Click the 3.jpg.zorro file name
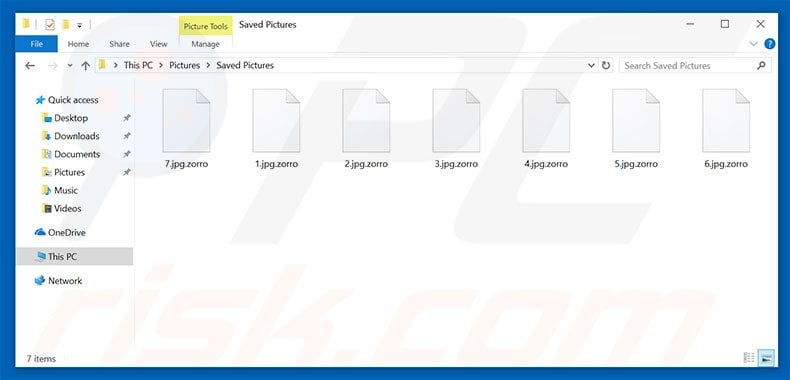 coord(456,164)
